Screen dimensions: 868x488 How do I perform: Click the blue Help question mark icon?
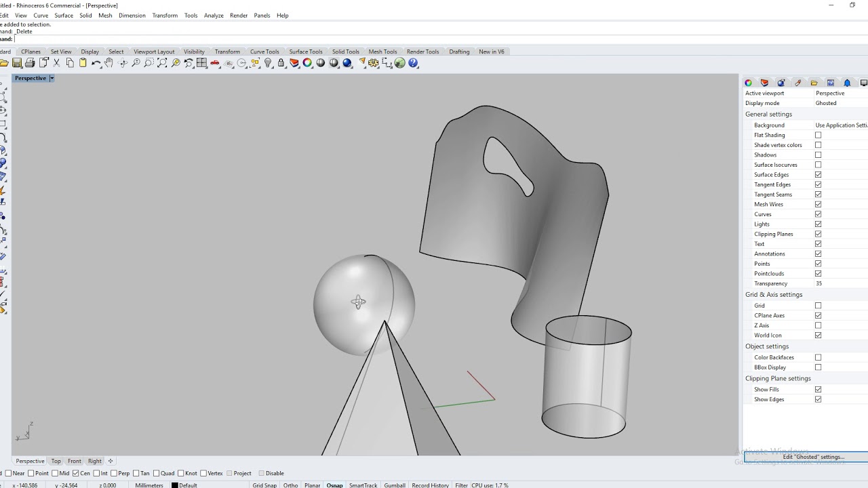tap(413, 63)
